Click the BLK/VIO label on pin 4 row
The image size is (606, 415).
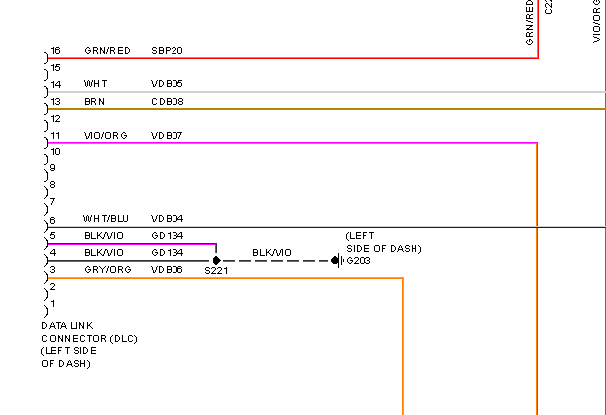pyautogui.click(x=104, y=253)
